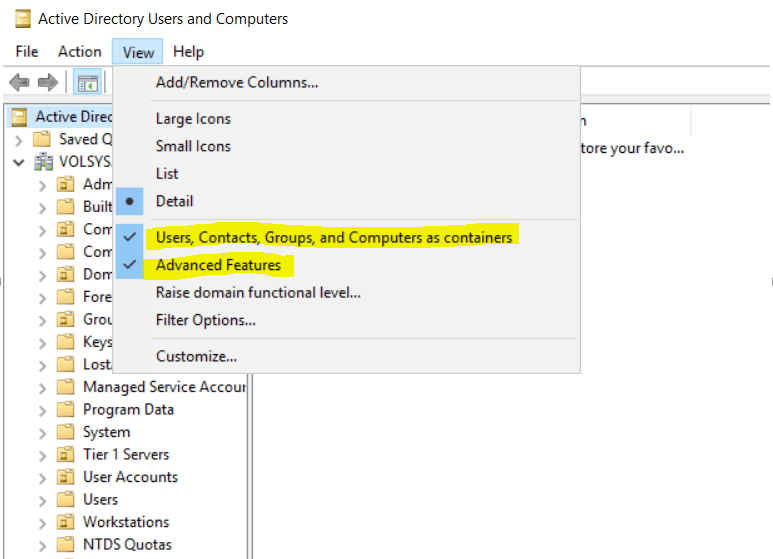Choose Add/Remove Columns from the View menu
Screen dimensions: 773x559
pos(236,83)
